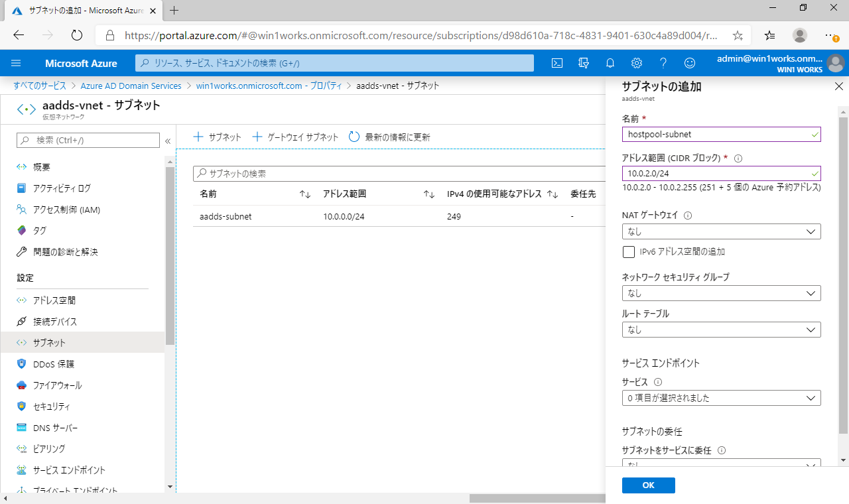Viewport: 849px width, 504px height.
Task: Show info for address range CIDR block
Action: 738,158
